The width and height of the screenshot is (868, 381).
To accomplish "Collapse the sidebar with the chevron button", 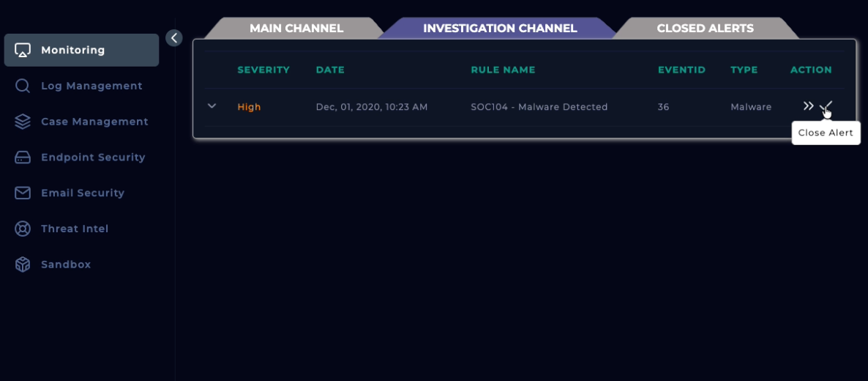I will click(173, 38).
